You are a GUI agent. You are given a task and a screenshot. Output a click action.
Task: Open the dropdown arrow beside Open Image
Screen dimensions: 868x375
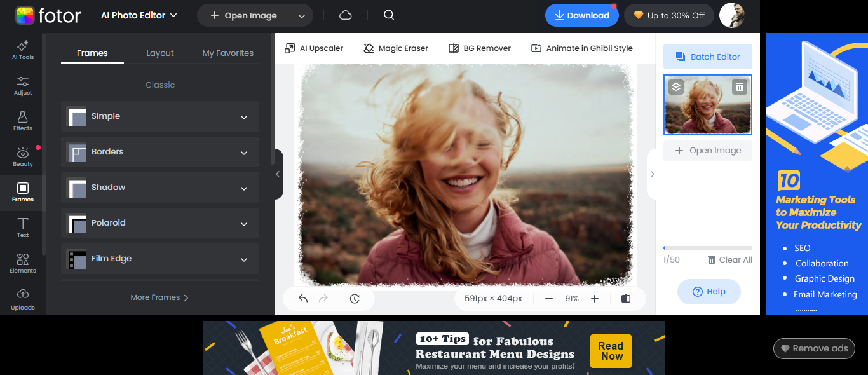pos(302,15)
